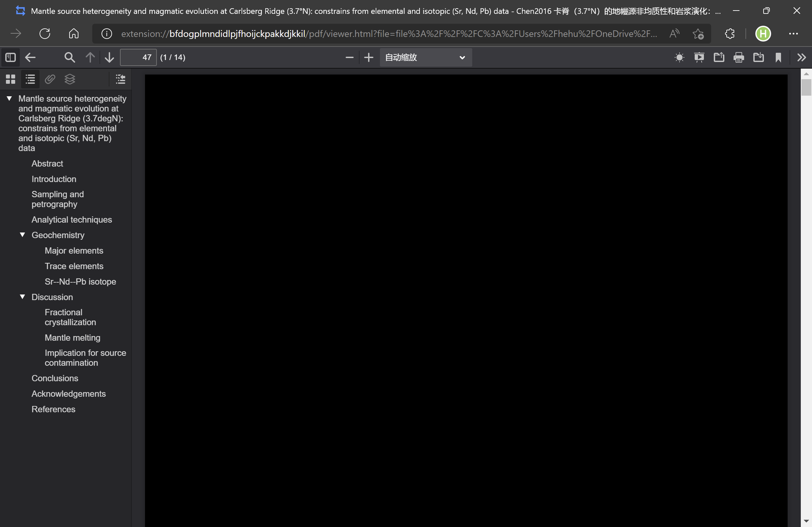Collapse the Discussion outline section
This screenshot has height=527, width=812.
22,297
